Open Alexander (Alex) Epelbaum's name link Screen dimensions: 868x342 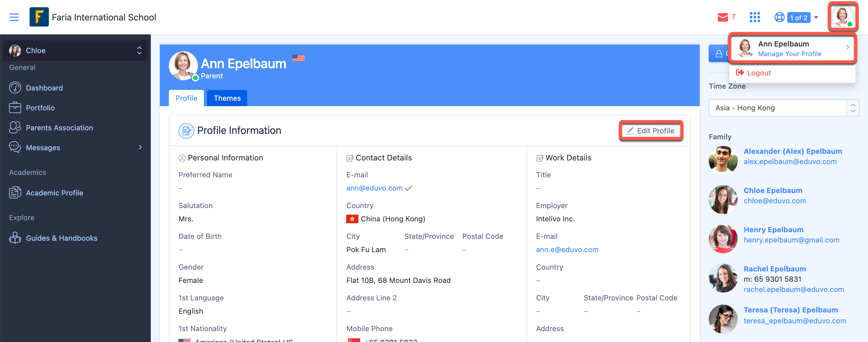pos(793,151)
